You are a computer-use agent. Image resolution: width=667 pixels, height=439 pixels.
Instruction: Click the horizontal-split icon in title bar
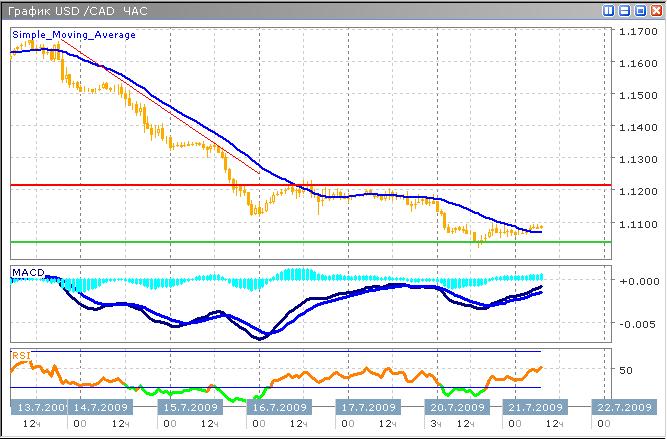624,11
